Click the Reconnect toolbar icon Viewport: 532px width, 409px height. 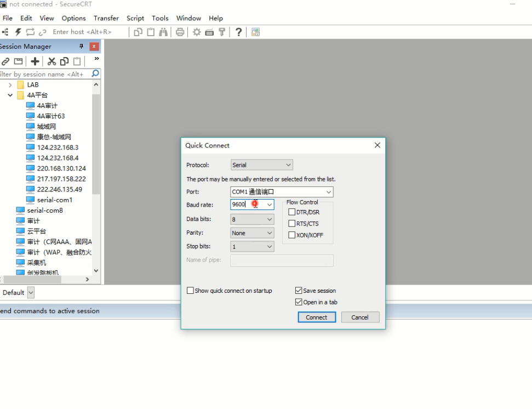coord(30,32)
